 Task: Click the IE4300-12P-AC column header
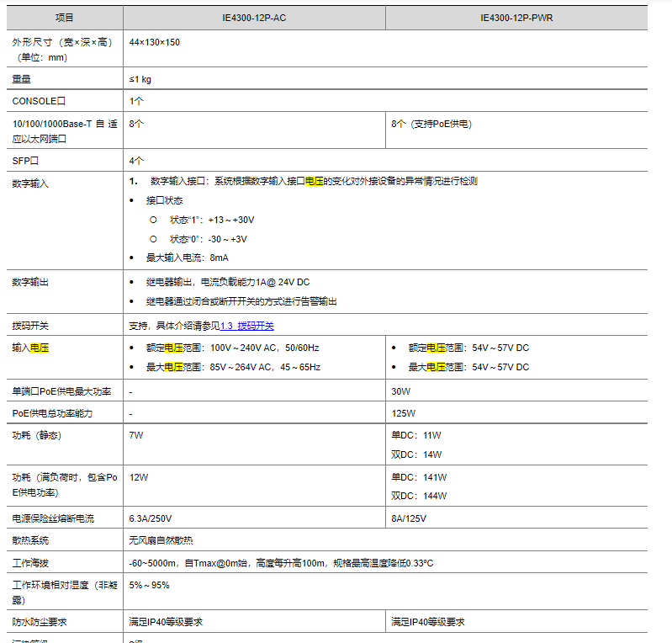(x=254, y=18)
